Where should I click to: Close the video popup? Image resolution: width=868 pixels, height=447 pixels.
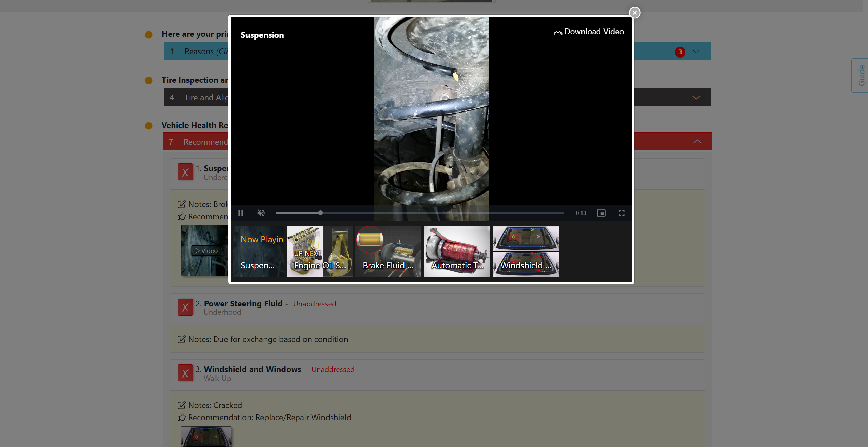(x=635, y=13)
